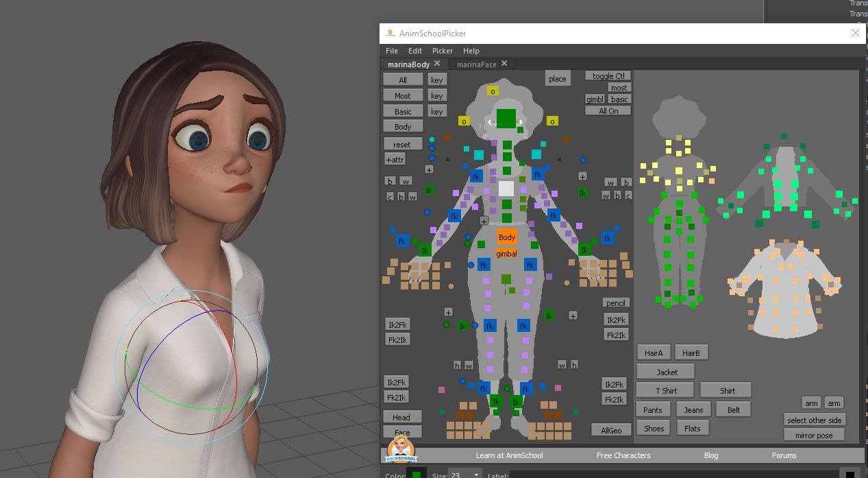Toggle the Belt geometry
Image resolution: width=868 pixels, height=478 pixels.
coord(734,409)
